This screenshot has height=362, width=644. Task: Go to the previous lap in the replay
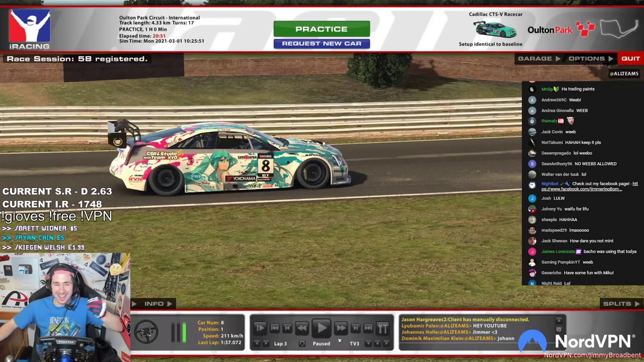coord(257,343)
